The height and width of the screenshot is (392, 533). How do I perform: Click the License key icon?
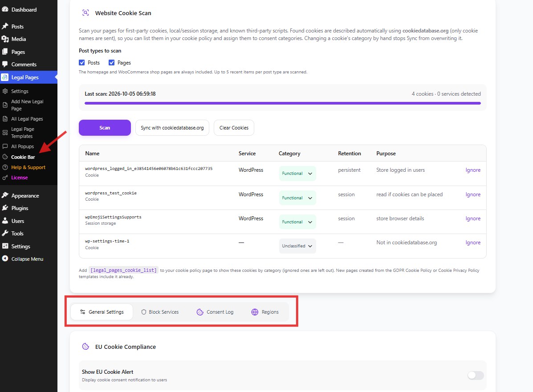pos(5,178)
